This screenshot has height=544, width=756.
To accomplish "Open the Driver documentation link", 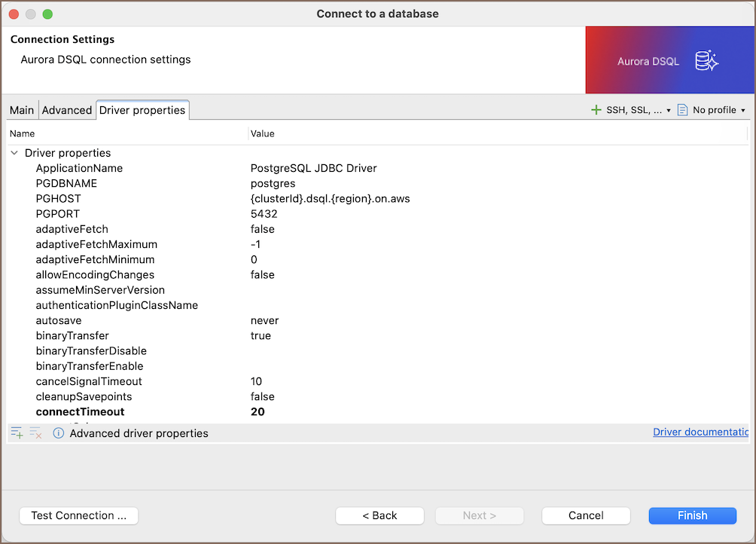I will pos(700,432).
